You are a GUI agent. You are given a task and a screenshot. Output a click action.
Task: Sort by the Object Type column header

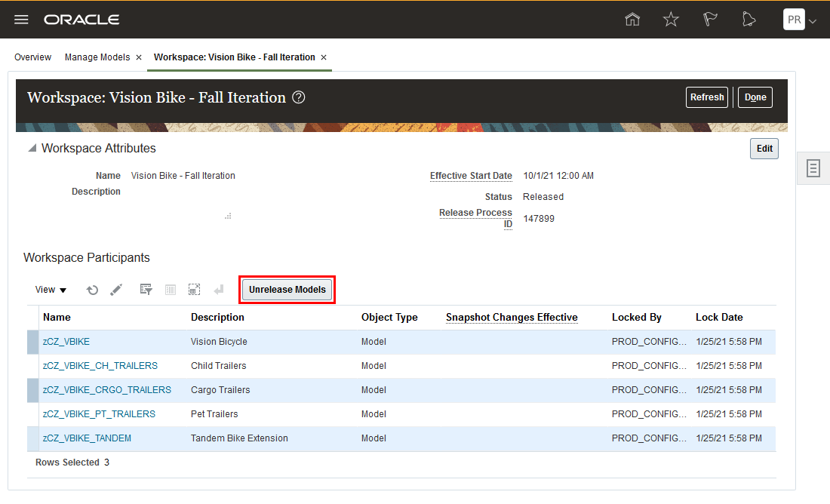point(389,317)
